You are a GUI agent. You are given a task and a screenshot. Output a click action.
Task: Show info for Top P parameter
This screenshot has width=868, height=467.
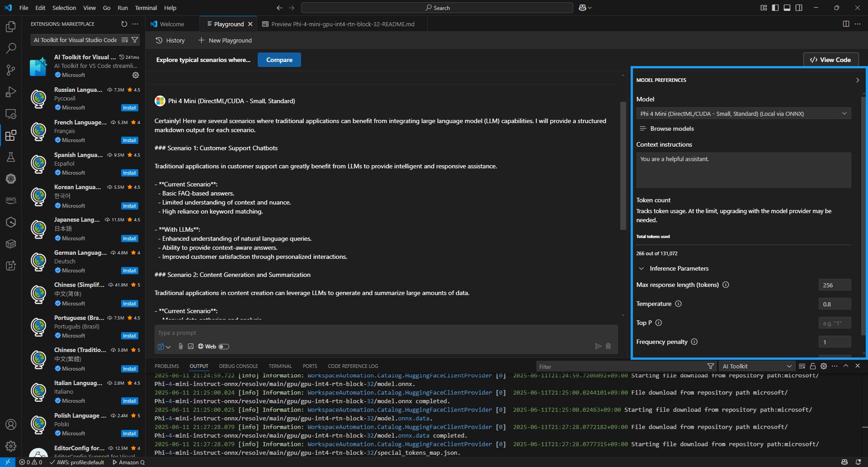659,323
